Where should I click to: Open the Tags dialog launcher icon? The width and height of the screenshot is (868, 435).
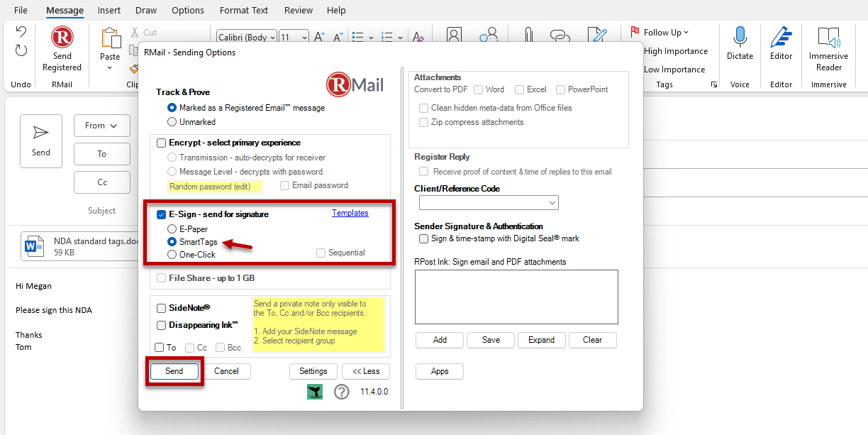coord(713,84)
